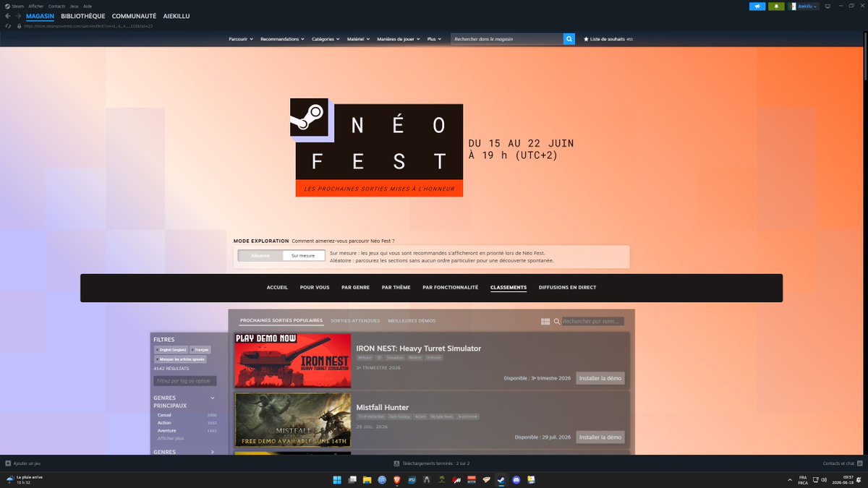The height and width of the screenshot is (488, 868).
Task: Click the Simulation tag on IRON NEST
Action: (395, 358)
